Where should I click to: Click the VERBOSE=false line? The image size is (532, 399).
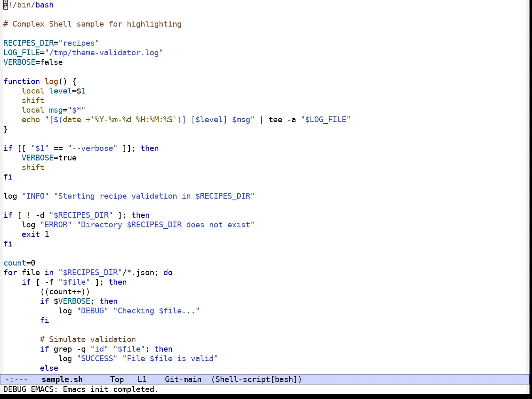pyautogui.click(x=33, y=62)
